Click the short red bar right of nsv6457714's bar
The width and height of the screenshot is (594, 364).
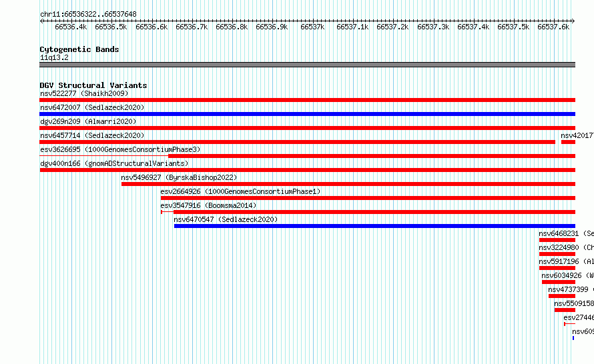[x=568, y=142]
